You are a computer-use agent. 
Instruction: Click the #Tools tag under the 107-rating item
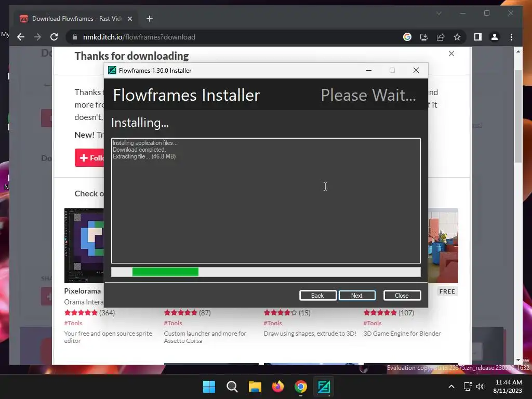pos(373,323)
